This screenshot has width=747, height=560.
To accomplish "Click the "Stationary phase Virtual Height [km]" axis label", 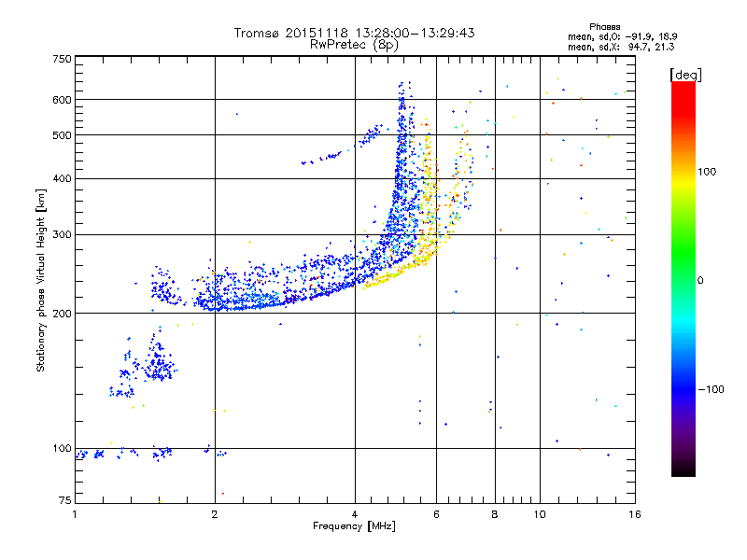I will pyautogui.click(x=41, y=280).
